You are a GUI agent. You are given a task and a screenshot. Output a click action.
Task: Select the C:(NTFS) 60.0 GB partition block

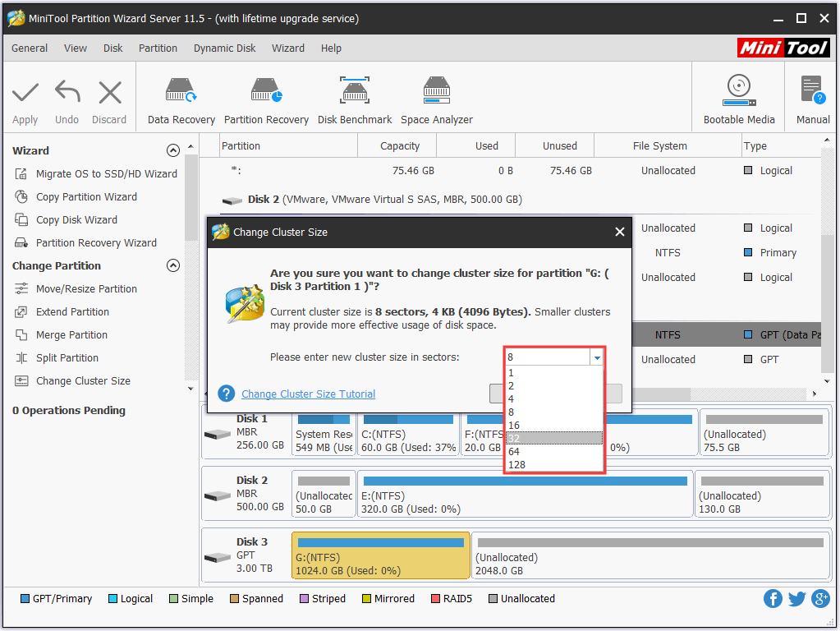409,433
